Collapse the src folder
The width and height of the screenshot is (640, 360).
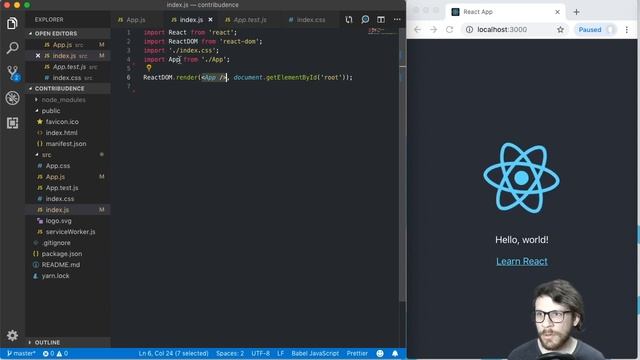coord(67,155)
